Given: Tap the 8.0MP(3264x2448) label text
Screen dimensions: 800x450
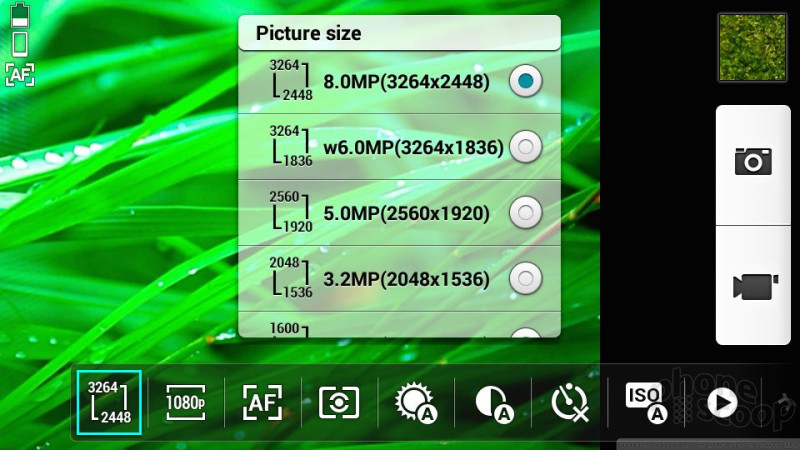Looking at the screenshot, I should click(406, 82).
